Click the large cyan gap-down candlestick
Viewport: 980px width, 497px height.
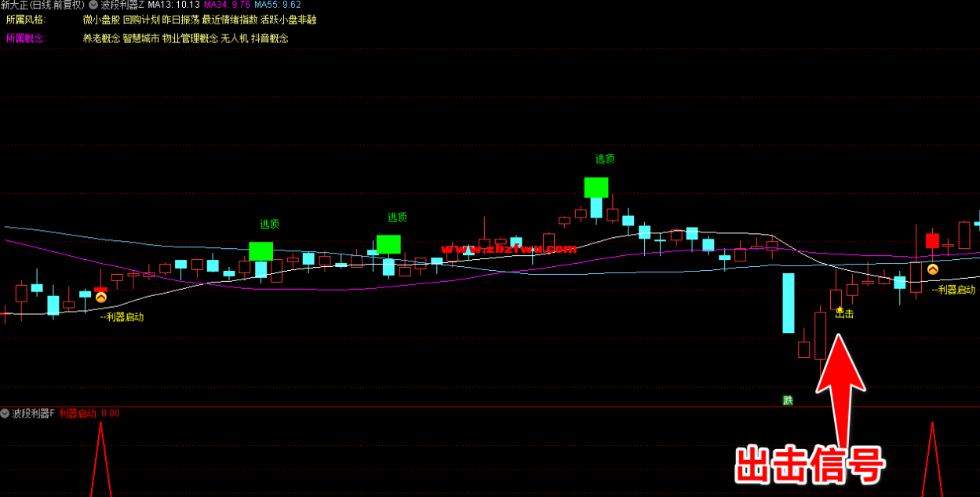tap(788, 303)
